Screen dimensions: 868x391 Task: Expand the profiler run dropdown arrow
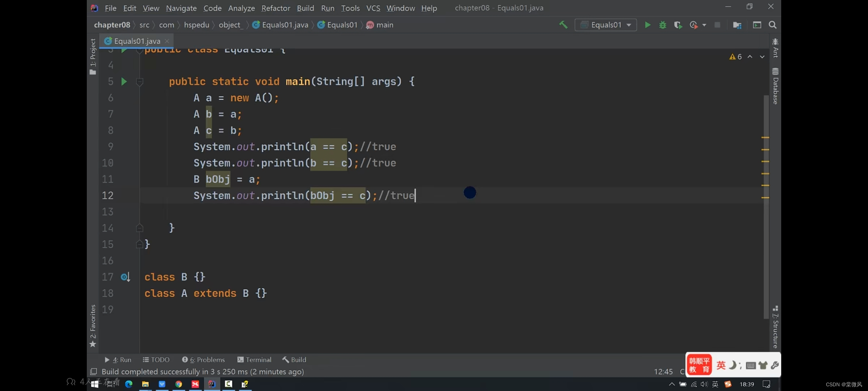(704, 25)
